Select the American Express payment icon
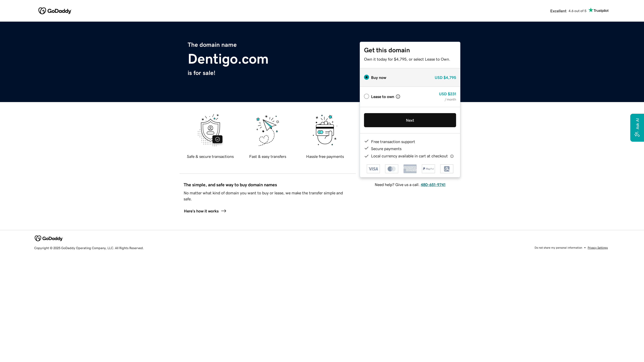The height and width of the screenshot is (362, 644). [410, 169]
